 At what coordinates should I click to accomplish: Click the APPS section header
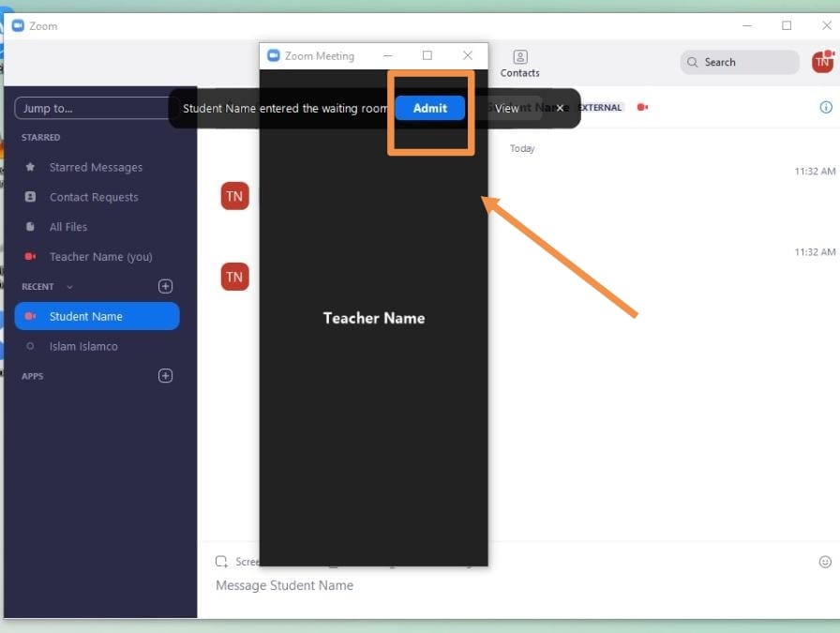[x=33, y=376]
